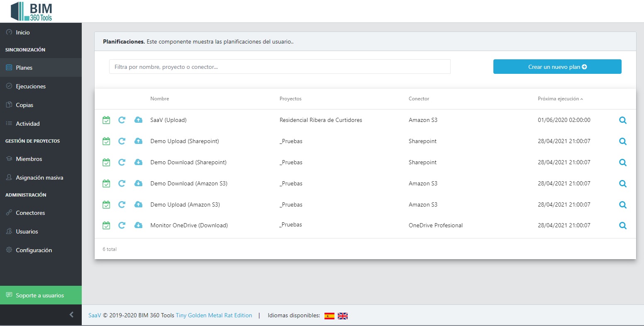Click the SaaV link in the footer
644x326 pixels.
pyautogui.click(x=95, y=315)
